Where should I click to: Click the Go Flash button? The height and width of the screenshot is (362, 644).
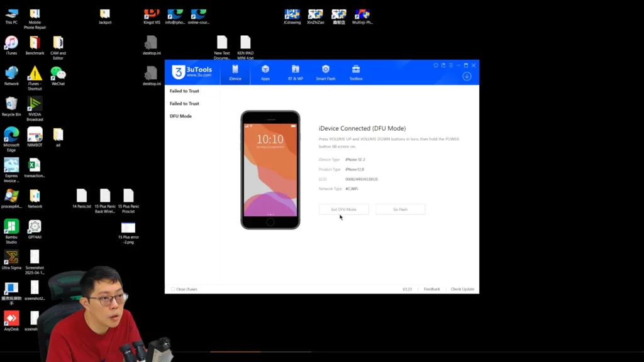click(x=400, y=209)
